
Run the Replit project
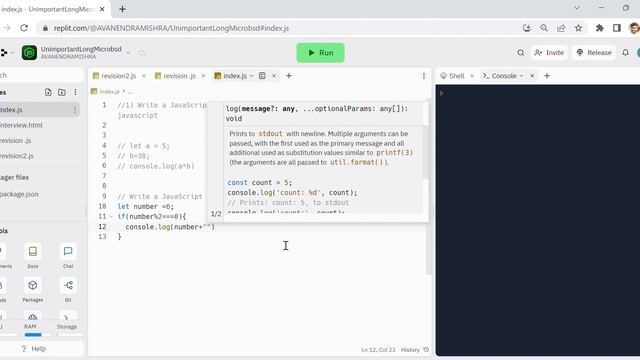pyautogui.click(x=320, y=53)
